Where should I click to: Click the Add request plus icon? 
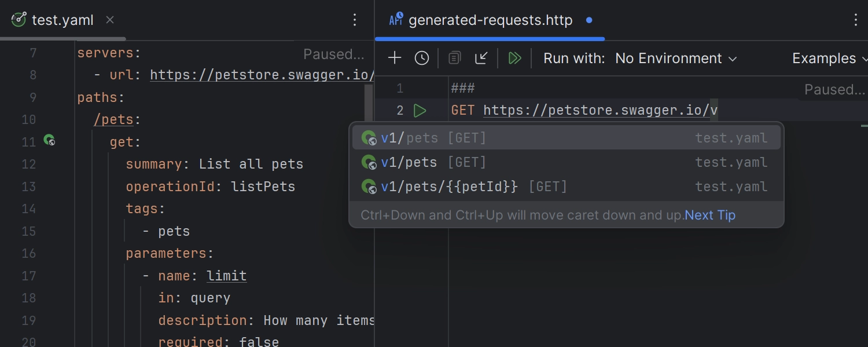coord(395,58)
